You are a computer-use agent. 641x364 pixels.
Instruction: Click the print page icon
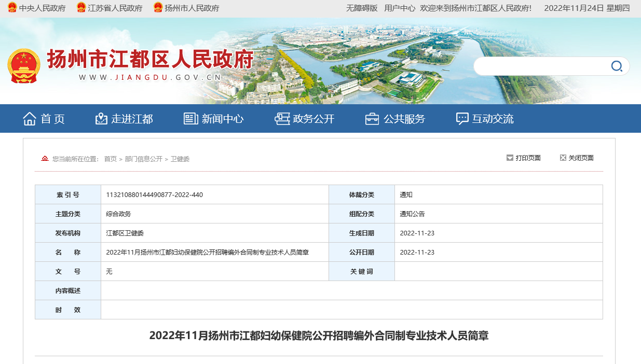(510, 158)
